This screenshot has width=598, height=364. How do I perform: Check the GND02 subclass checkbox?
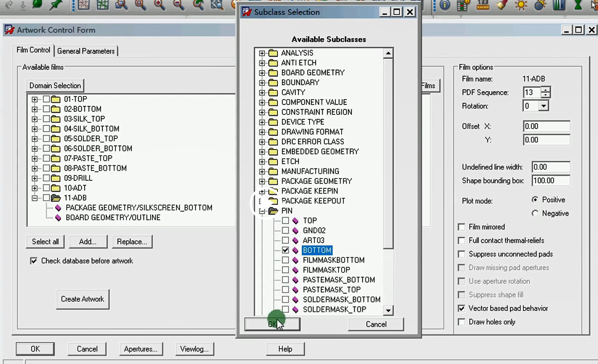tap(285, 230)
